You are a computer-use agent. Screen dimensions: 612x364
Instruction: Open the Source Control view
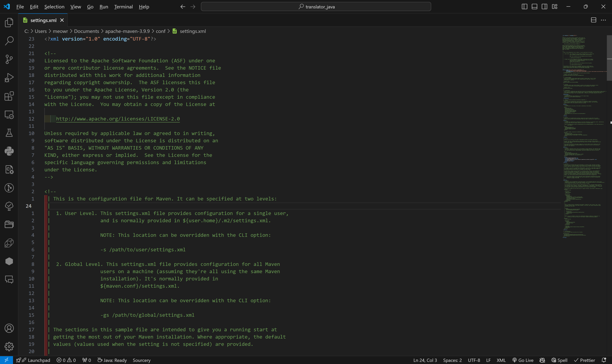(x=9, y=59)
